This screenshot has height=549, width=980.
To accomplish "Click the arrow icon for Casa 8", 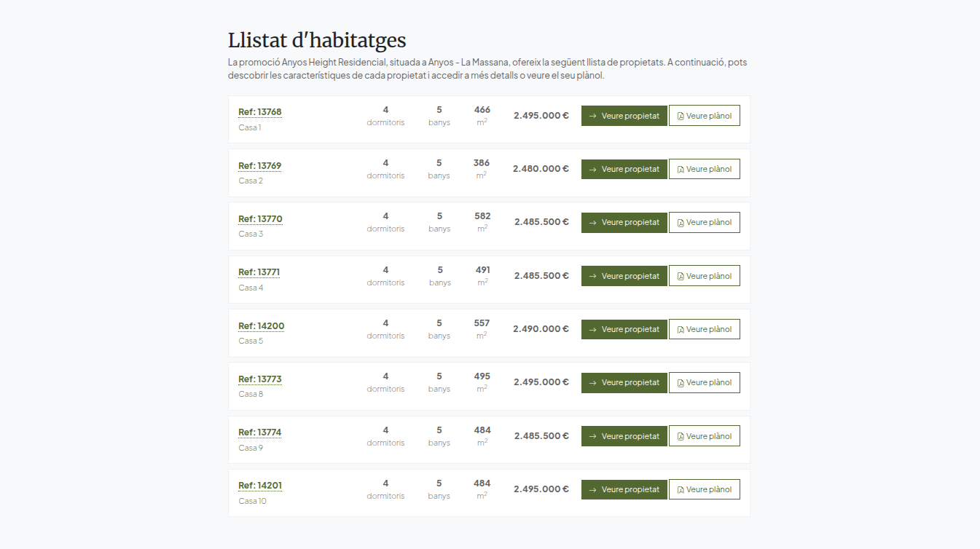I will [x=593, y=383].
